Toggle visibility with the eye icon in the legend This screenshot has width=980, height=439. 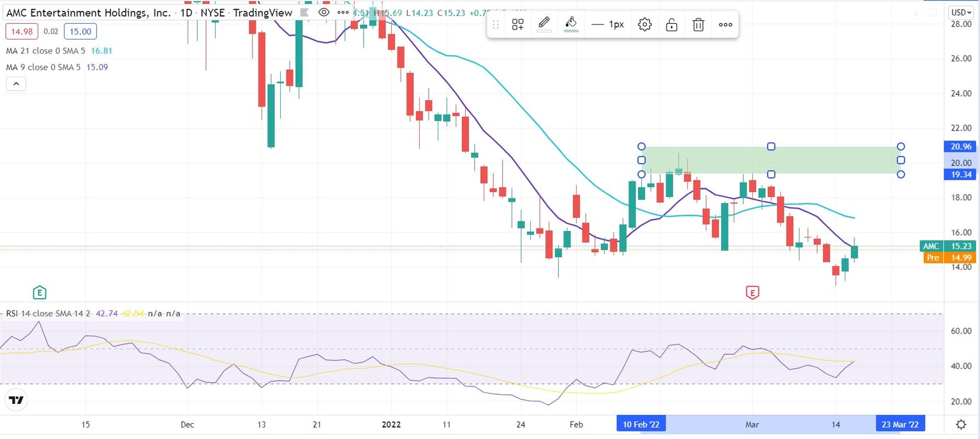[x=324, y=12]
